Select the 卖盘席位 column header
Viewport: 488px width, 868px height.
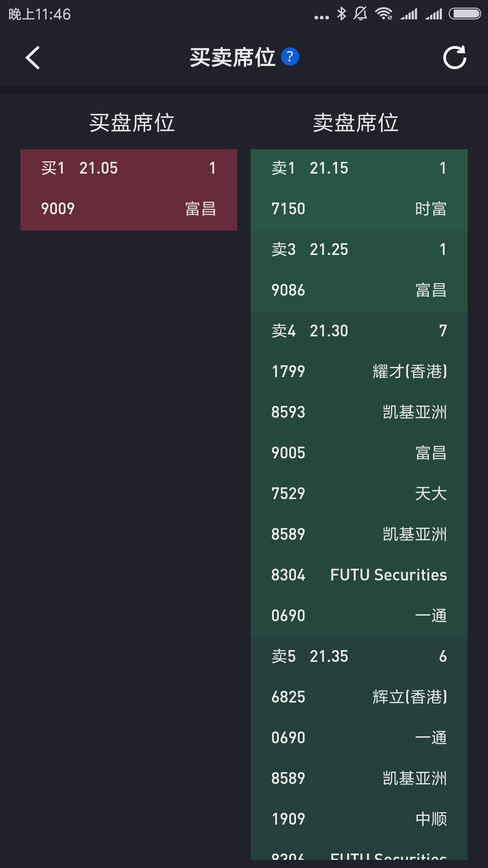pos(356,123)
